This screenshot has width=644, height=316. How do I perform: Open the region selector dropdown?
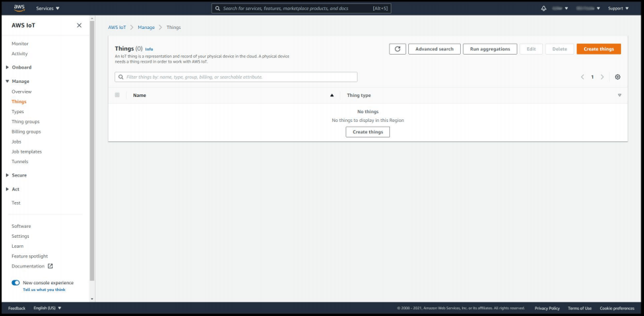tap(588, 8)
